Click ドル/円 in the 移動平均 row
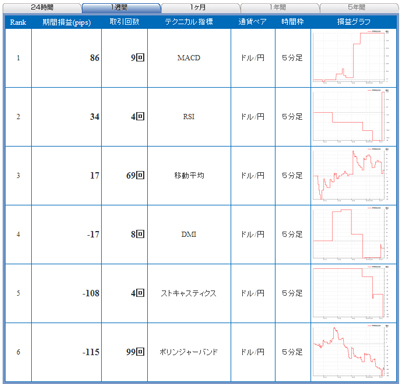Image resolution: width=400 pixels, height=384 pixels. coord(252,175)
